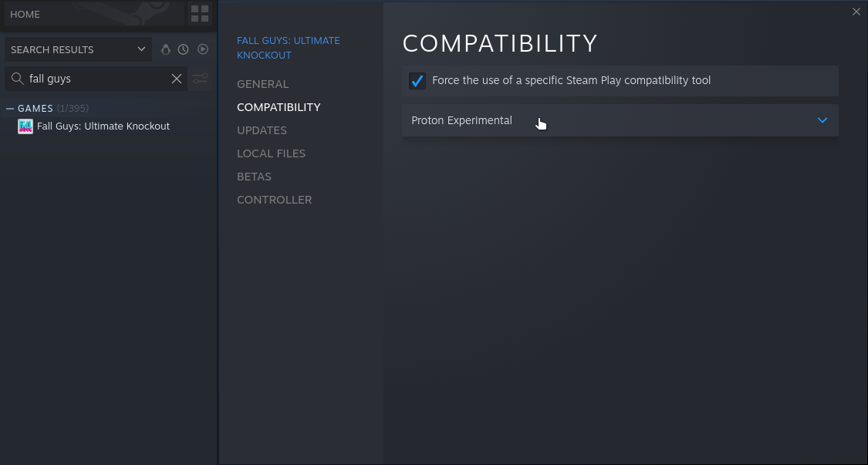Click the Home button in library
The height and width of the screenshot is (465, 868).
pyautogui.click(x=93, y=14)
